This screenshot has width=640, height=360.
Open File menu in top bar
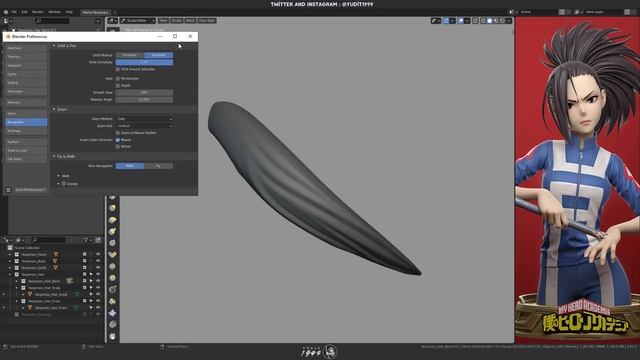coord(14,12)
